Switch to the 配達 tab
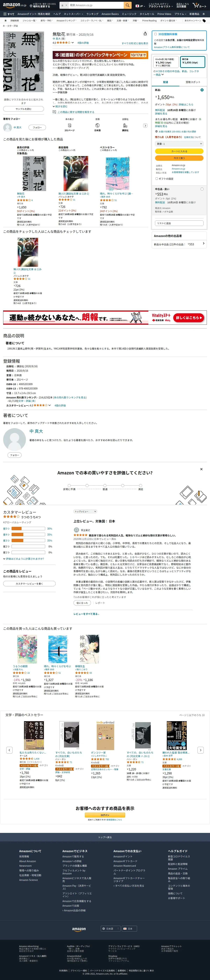Image resolution: width=210 pixels, height=980 pixels. pyautogui.click(x=166, y=82)
